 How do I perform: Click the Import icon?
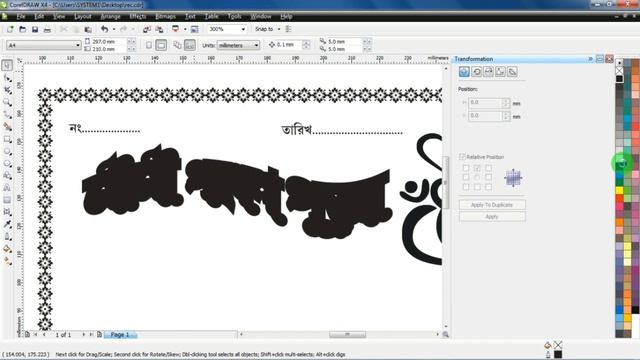tap(147, 29)
